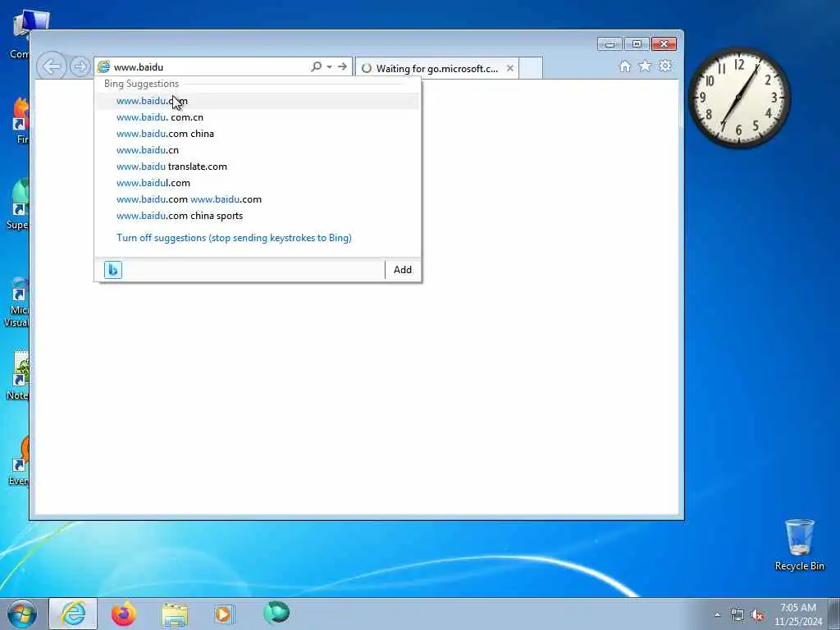Screen dimensions: 840x630
Task: Open a new blank tab
Action: [531, 68]
